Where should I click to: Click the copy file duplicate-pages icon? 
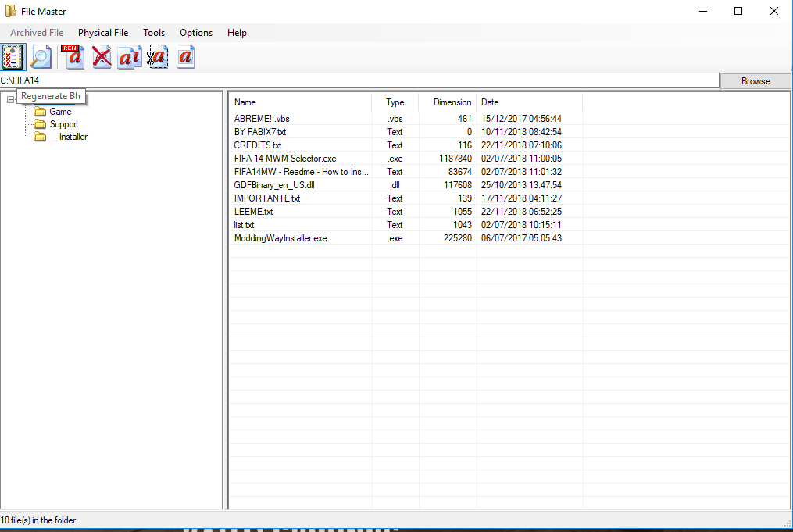point(130,57)
